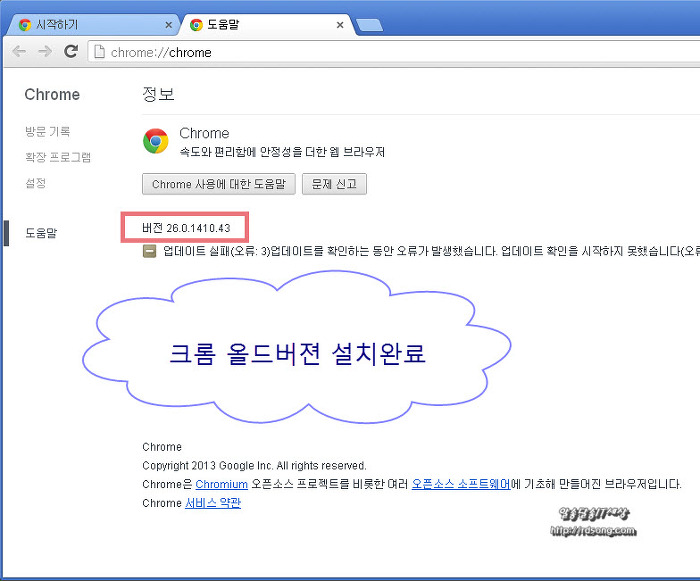Reload the current page
The width and height of the screenshot is (700, 581).
pos(71,52)
